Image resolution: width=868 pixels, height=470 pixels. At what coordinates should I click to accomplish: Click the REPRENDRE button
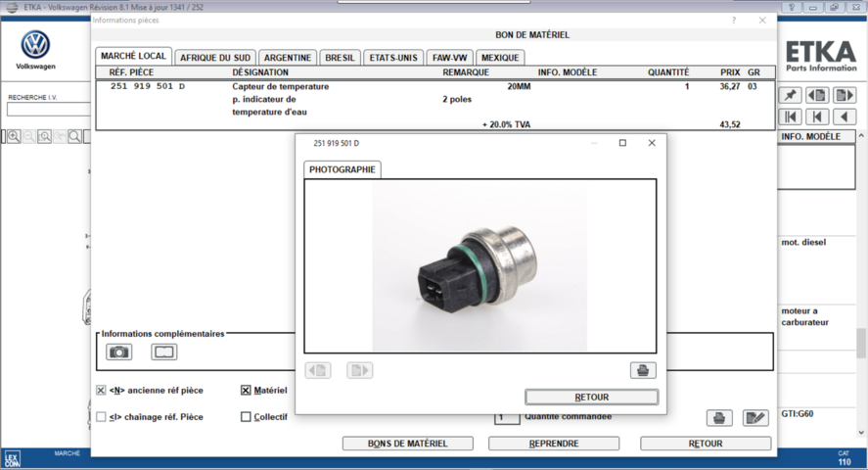[x=554, y=444]
